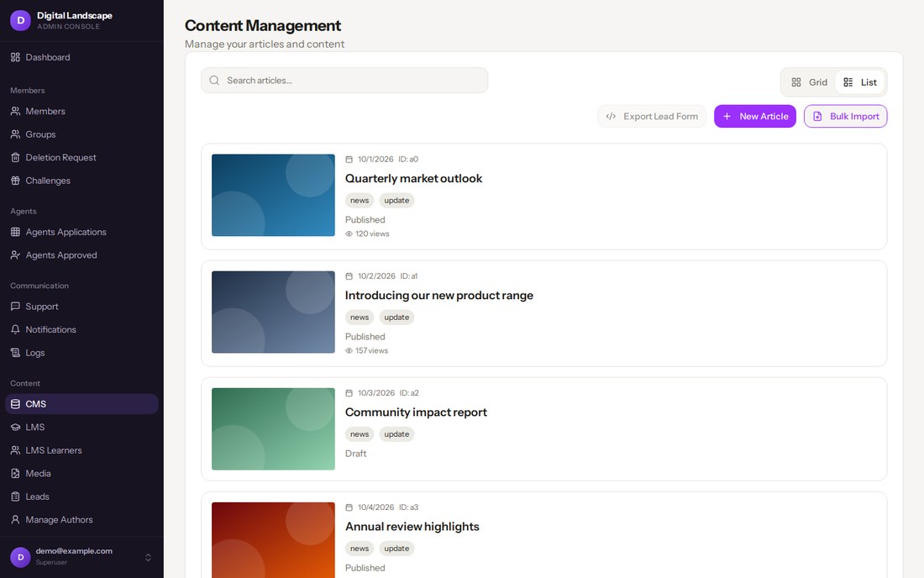Open Annual review highlights article title
The height and width of the screenshot is (578, 924).
point(412,527)
